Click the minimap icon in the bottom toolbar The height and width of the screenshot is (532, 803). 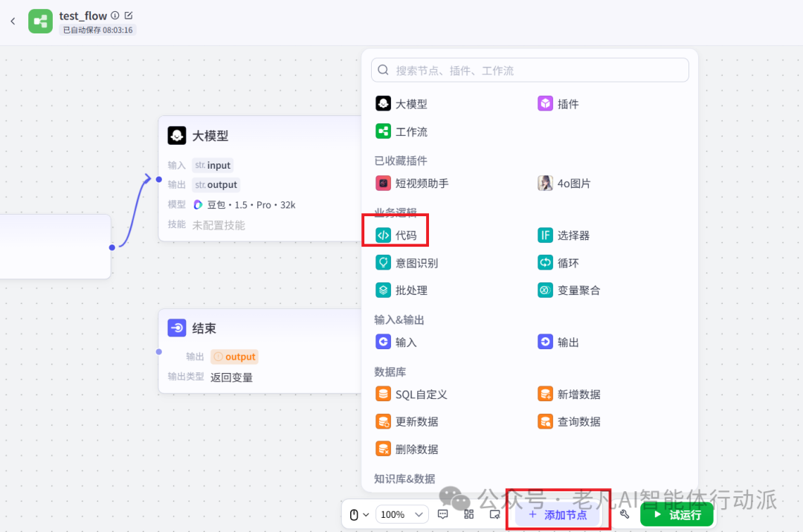tap(494, 514)
